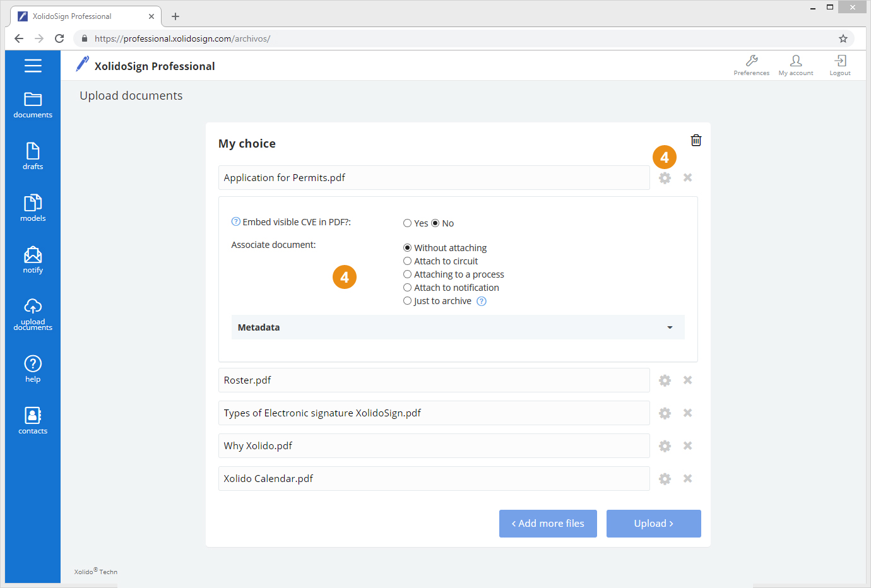Open settings gear for Xolido Calendar.pdf

coord(665,479)
